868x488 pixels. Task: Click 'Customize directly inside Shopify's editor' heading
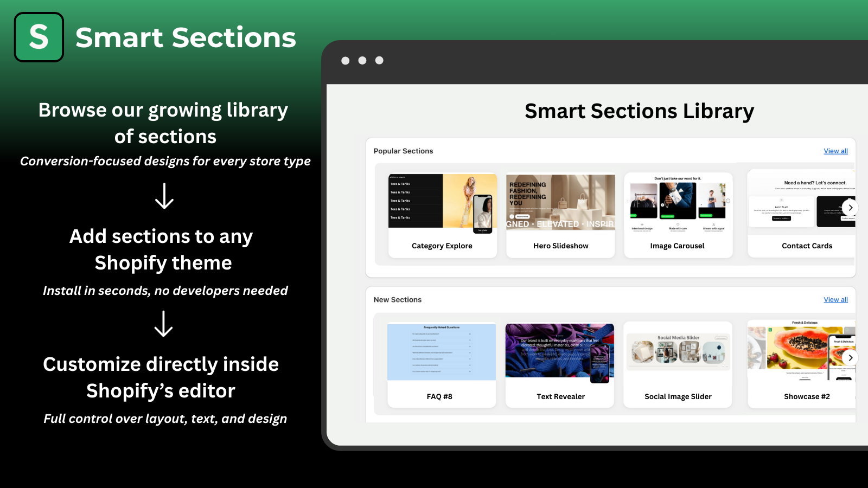point(161,377)
